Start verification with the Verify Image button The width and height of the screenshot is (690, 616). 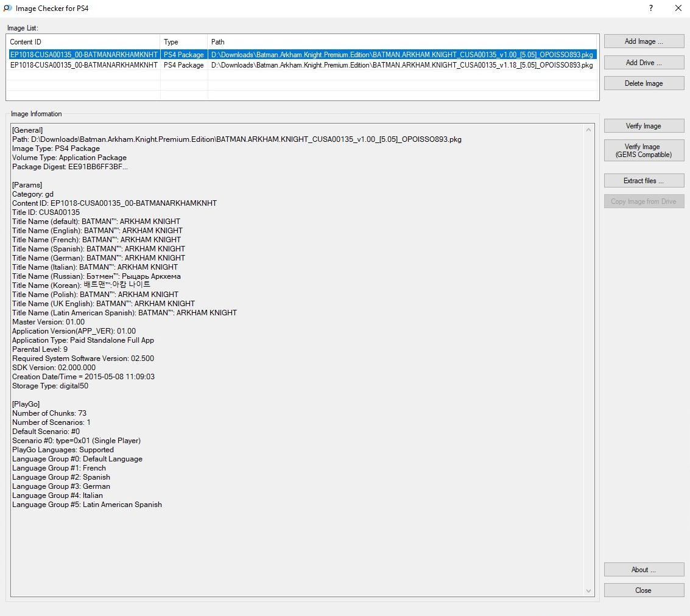tap(644, 126)
